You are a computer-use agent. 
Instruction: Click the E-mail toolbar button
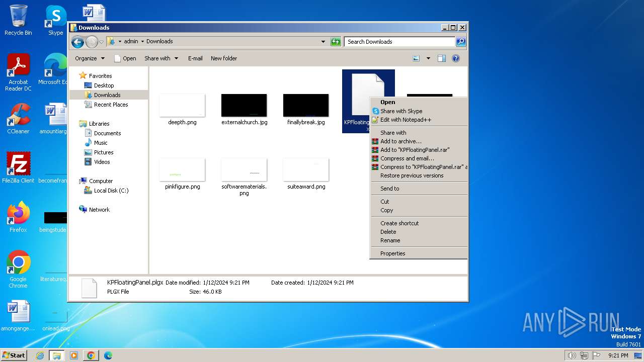pyautogui.click(x=195, y=58)
